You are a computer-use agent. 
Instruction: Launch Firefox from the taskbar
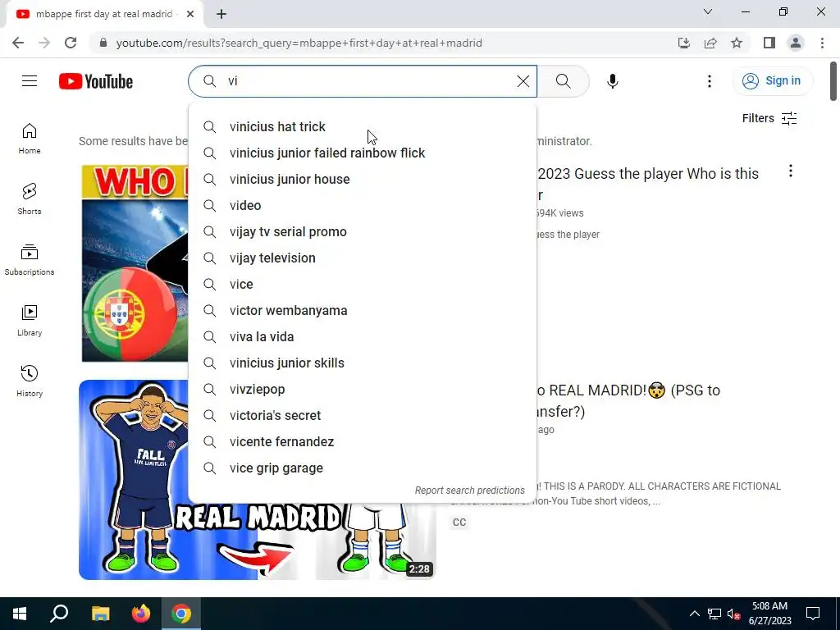pos(141,614)
